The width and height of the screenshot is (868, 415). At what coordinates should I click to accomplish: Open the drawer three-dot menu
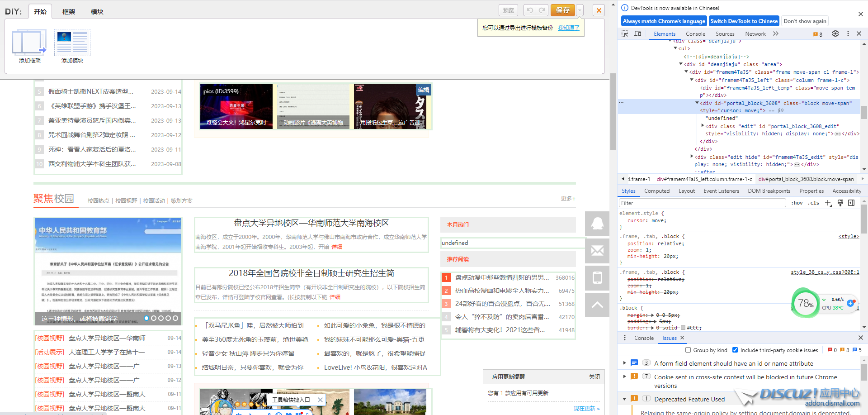(x=625, y=338)
